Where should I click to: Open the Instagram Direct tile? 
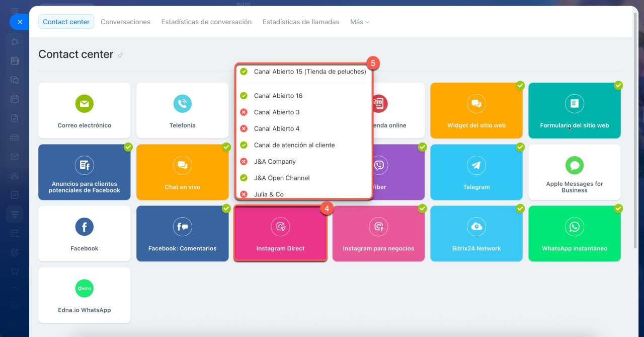coord(280,234)
